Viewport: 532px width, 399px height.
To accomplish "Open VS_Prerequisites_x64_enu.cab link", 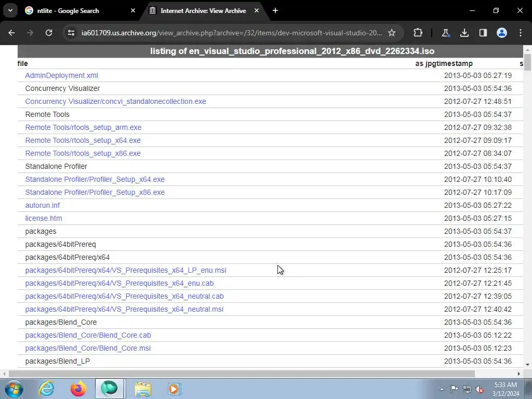I will click(119, 283).
